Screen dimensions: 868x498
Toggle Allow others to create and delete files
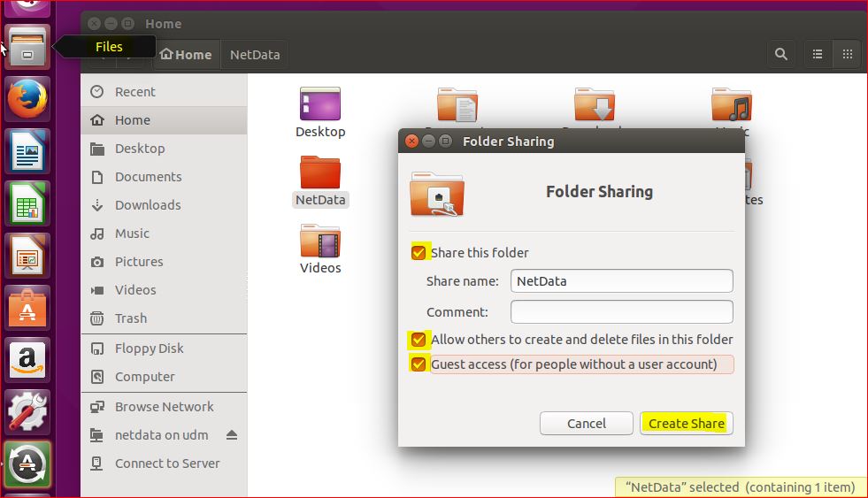coord(419,340)
